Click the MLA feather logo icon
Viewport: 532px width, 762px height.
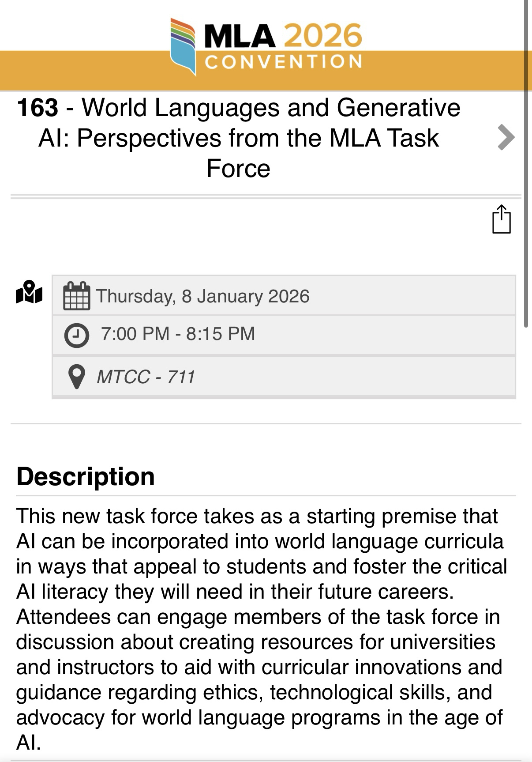tap(183, 46)
